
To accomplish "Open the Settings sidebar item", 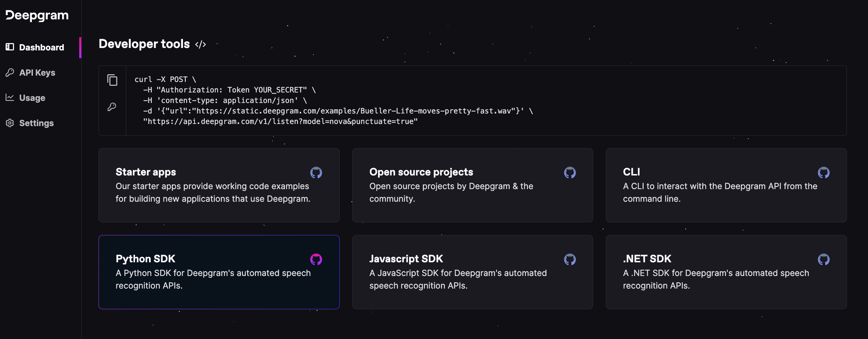I will [36, 123].
